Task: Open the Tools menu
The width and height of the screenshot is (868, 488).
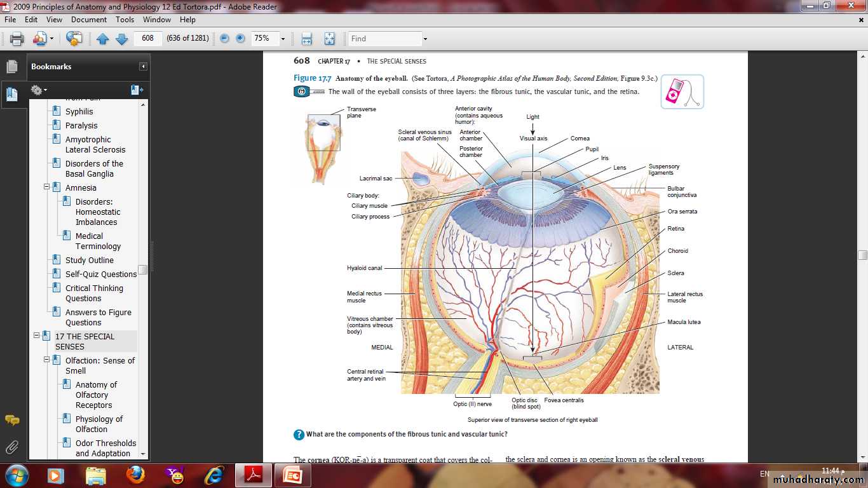Action: [x=125, y=20]
